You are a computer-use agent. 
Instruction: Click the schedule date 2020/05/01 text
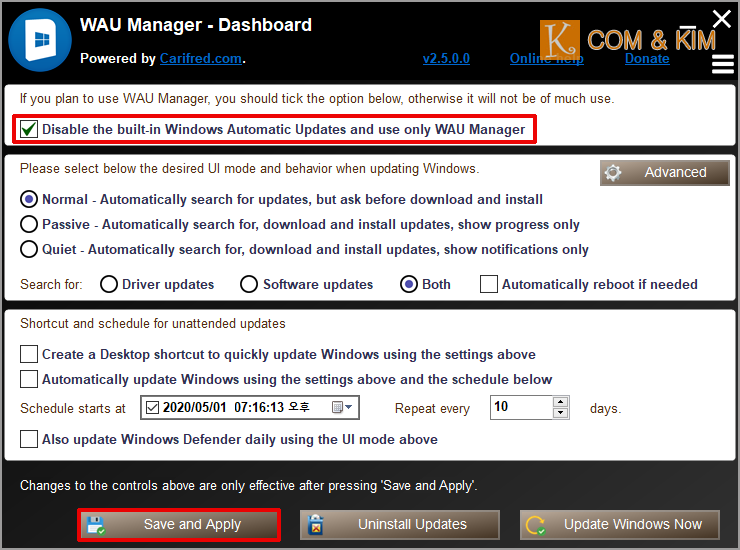coord(194,407)
